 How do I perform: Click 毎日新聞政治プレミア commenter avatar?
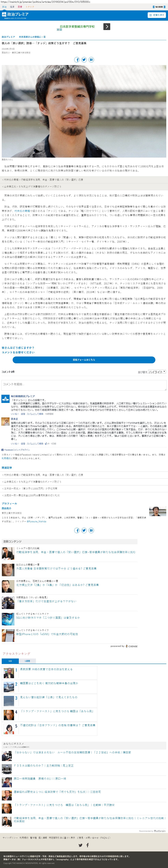tap(5, 399)
